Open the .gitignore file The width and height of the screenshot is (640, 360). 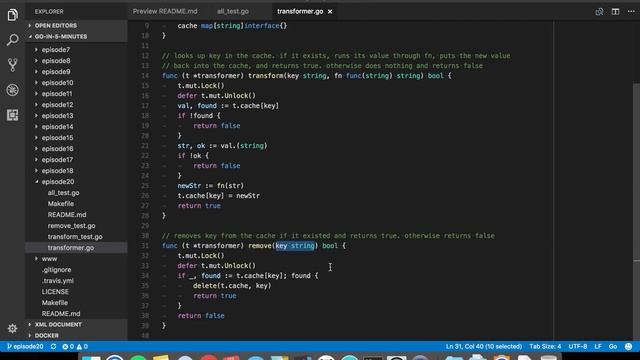[x=76, y=270]
